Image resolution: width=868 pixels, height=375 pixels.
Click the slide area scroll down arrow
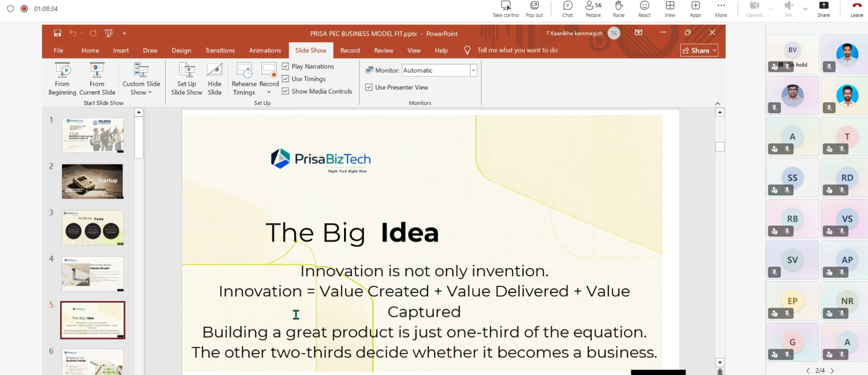[720, 362]
